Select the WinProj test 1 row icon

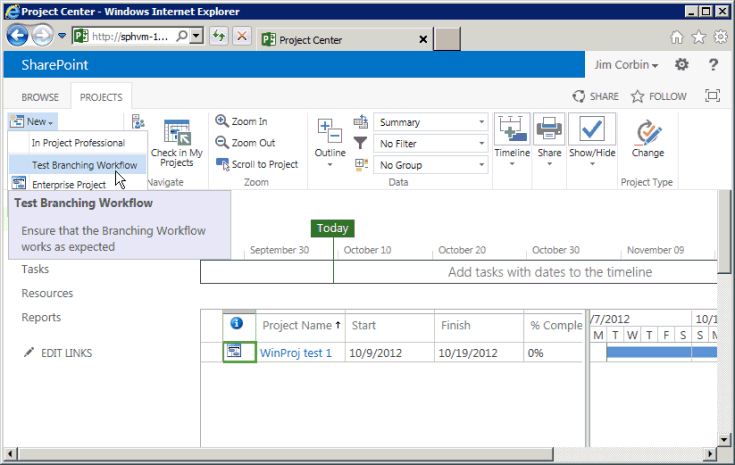coord(234,351)
